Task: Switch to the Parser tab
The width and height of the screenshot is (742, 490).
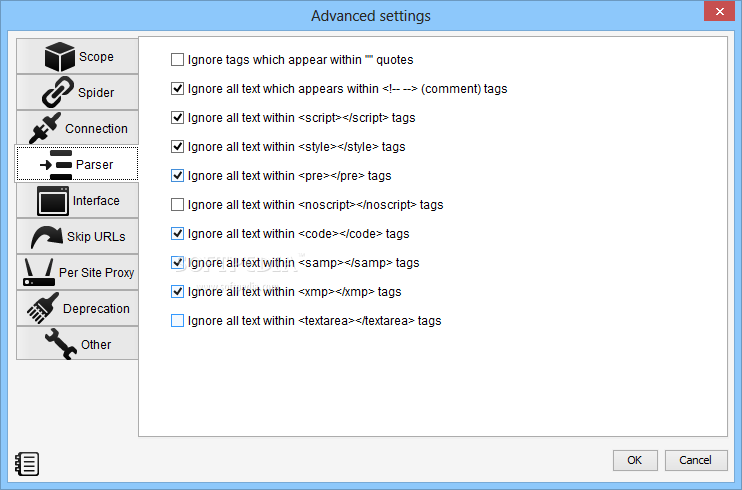Action: point(77,164)
